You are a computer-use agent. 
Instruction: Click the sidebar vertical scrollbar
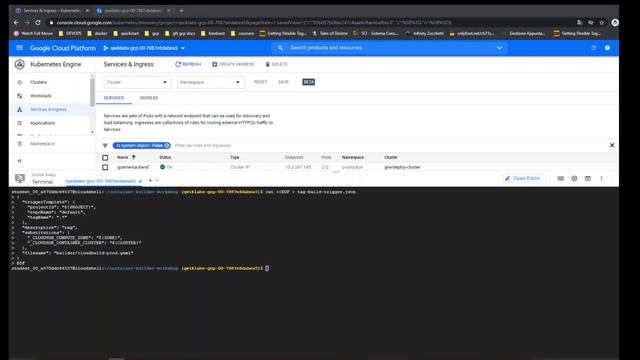[92, 92]
